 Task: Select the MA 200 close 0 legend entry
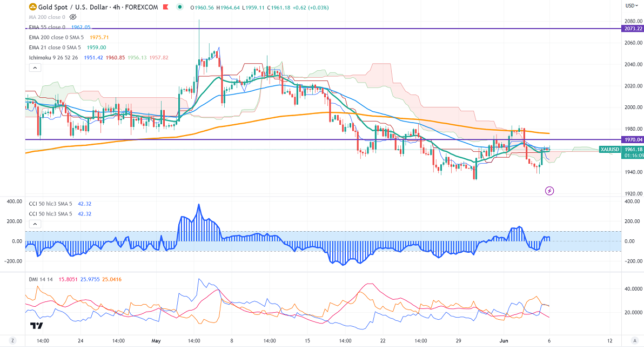click(47, 17)
